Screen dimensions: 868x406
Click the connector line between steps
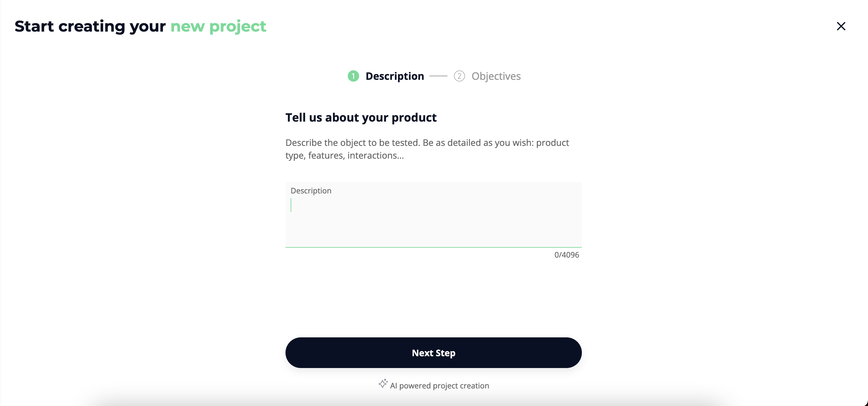(438, 76)
